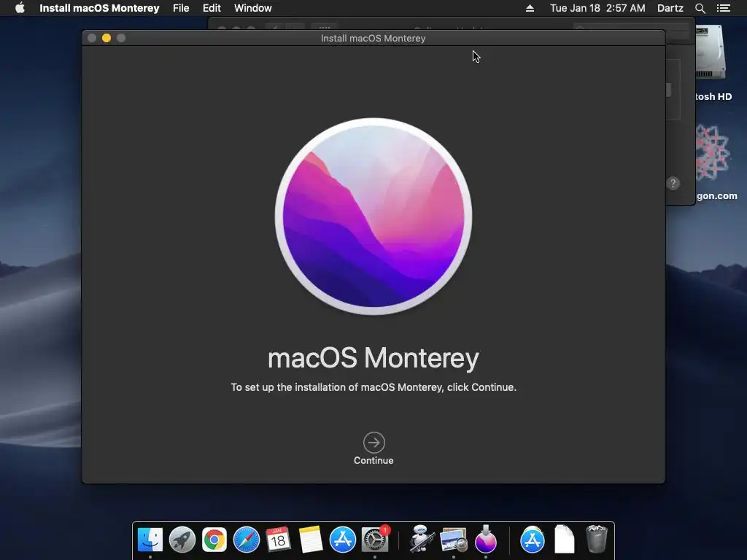Screen dimensions: 747x560
Task: Open the Edit menu
Action: pos(212,8)
